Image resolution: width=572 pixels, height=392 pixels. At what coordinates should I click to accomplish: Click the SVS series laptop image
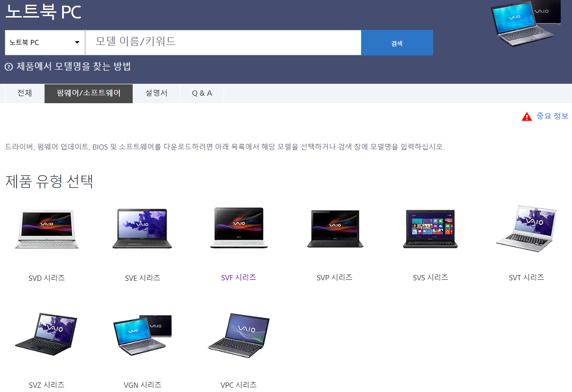431,229
